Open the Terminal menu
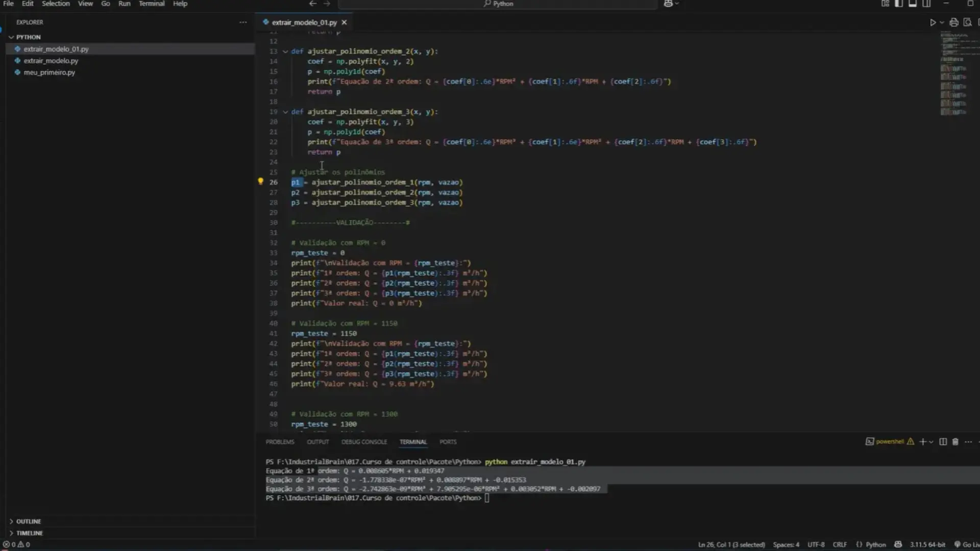 point(152,4)
